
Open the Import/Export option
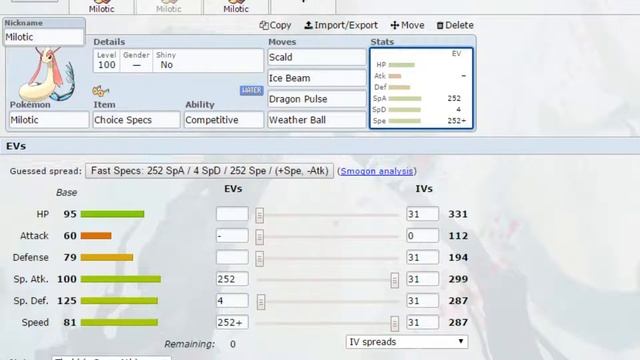point(341,25)
